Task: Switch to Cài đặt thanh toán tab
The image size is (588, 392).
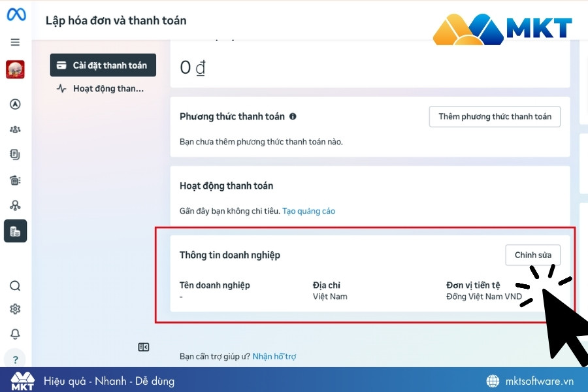Action: 103,65
